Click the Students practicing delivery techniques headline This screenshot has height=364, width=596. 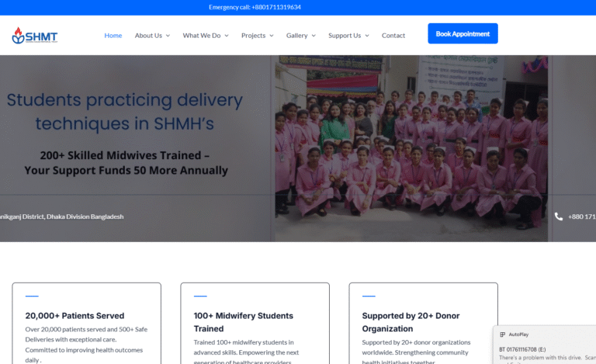click(125, 111)
